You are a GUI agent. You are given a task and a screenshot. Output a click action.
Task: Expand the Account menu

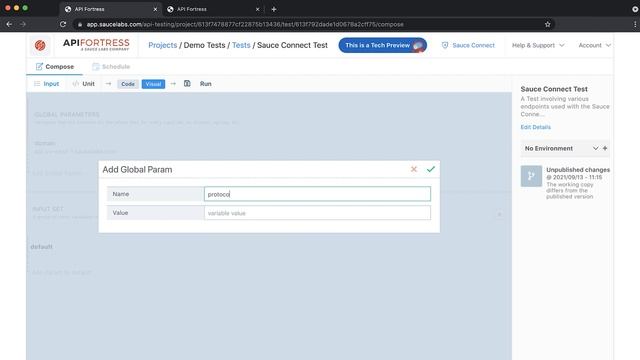tap(594, 45)
